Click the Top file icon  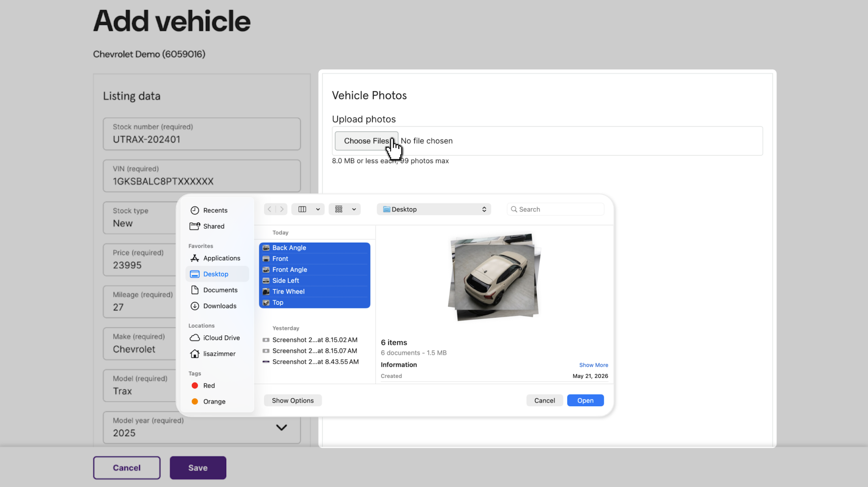266,302
